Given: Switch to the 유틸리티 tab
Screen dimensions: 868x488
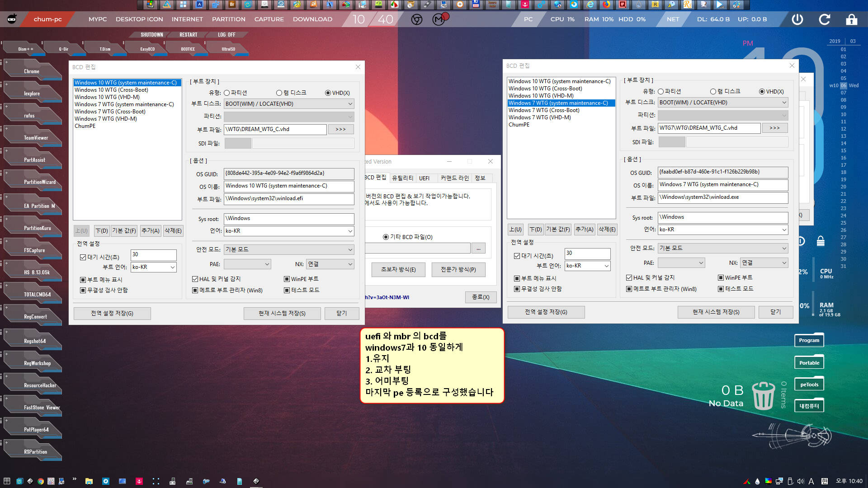Looking at the screenshot, I should tap(402, 178).
